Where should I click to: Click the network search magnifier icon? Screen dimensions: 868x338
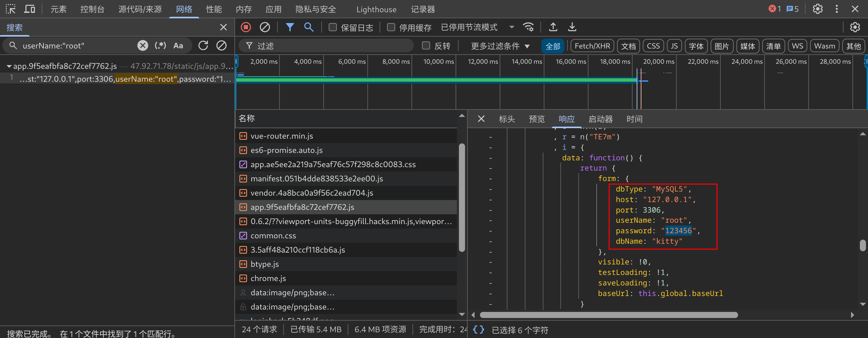pos(309,27)
